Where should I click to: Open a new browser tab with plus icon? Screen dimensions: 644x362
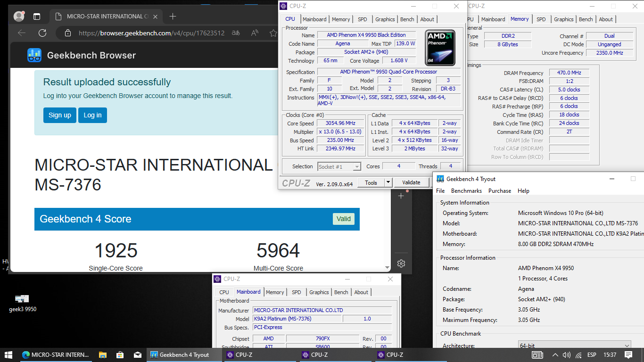click(173, 16)
